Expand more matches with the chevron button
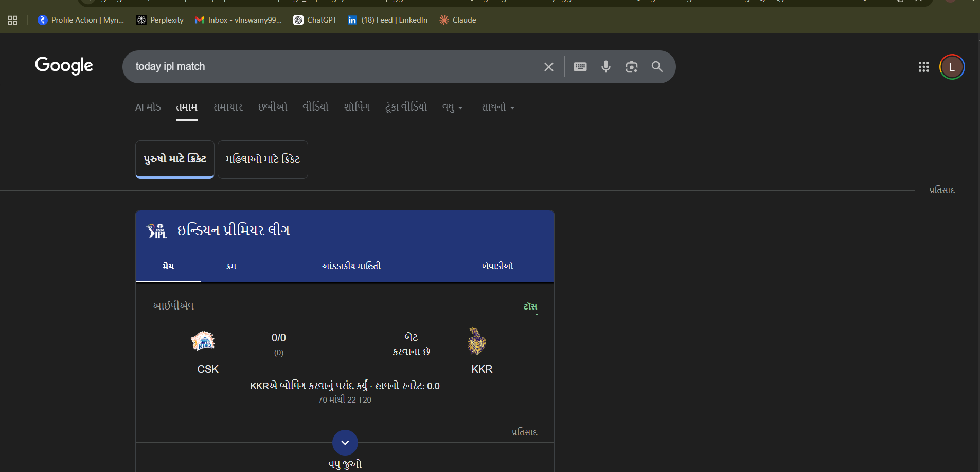980x472 pixels. [345, 443]
